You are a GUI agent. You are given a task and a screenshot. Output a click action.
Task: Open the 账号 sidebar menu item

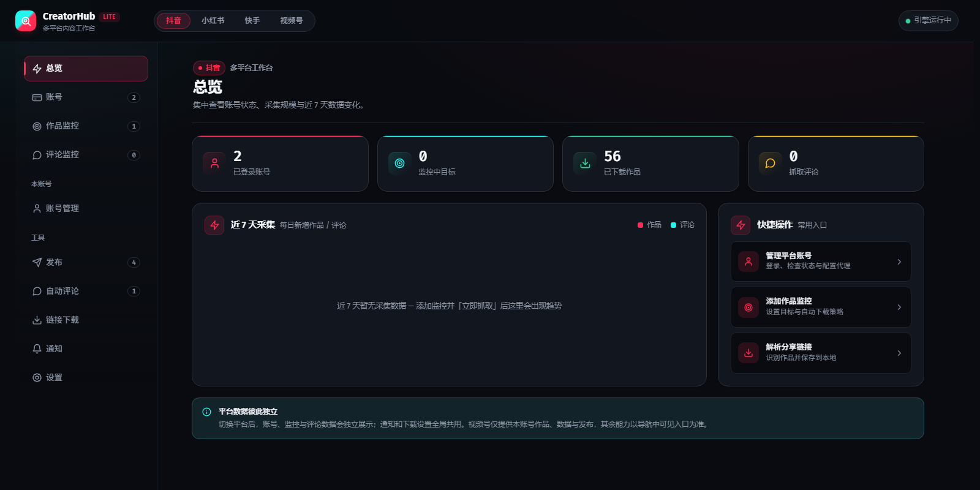pos(86,97)
